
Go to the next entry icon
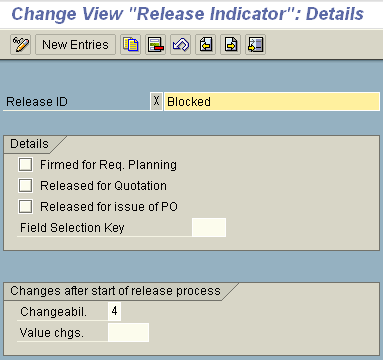231,45
